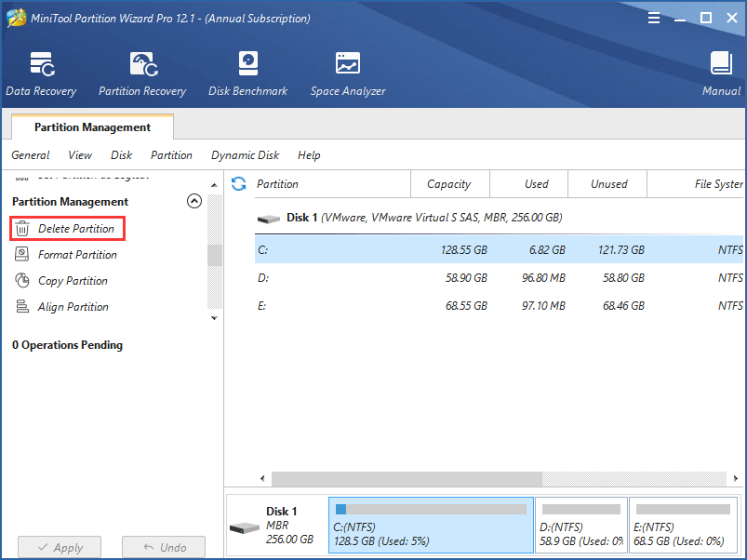Click the sidebar vertical scrollbar thumb

click(215, 255)
